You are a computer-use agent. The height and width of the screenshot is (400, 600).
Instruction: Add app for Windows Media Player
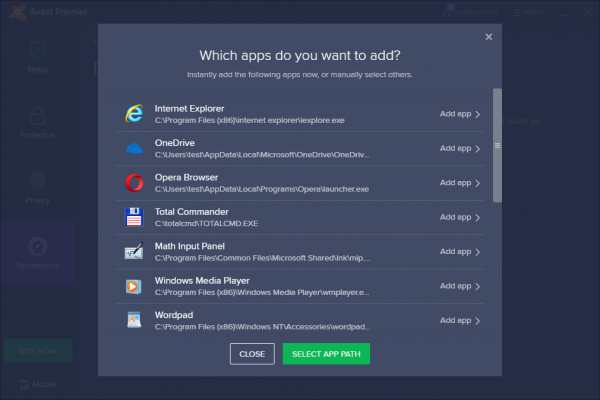pyautogui.click(x=460, y=286)
